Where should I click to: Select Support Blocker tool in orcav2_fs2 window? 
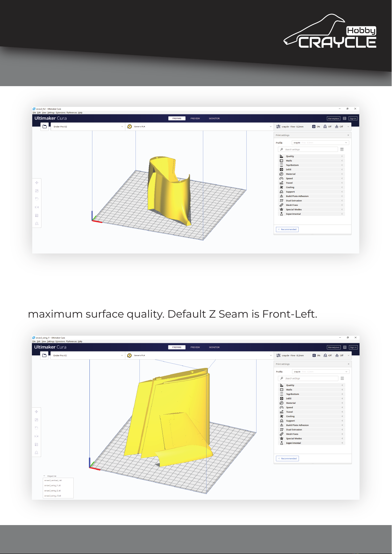coord(37,224)
